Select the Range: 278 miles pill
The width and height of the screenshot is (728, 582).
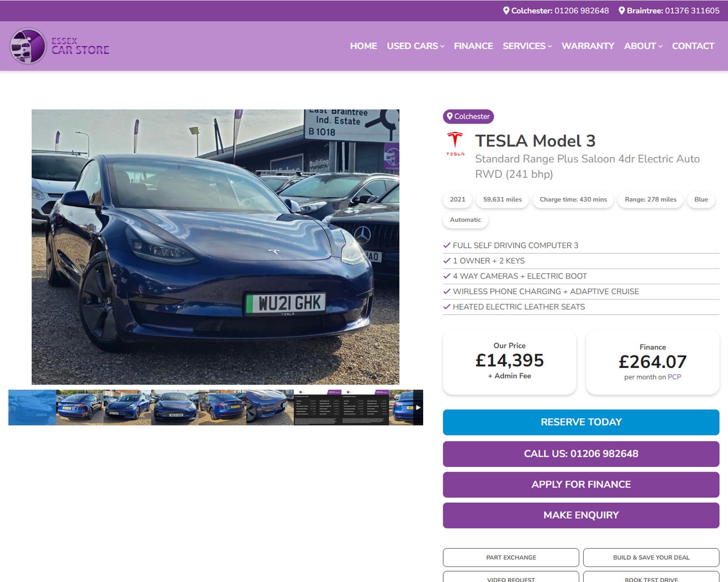(x=650, y=199)
